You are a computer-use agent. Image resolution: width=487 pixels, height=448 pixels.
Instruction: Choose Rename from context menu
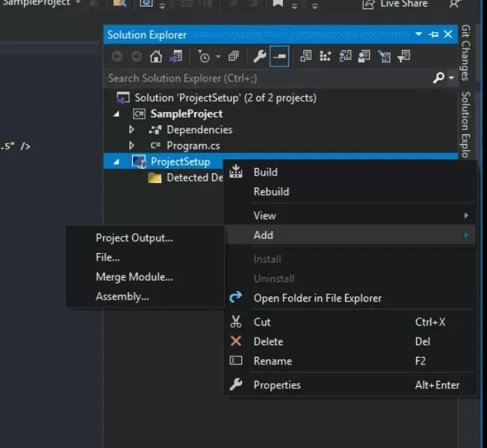coord(273,361)
